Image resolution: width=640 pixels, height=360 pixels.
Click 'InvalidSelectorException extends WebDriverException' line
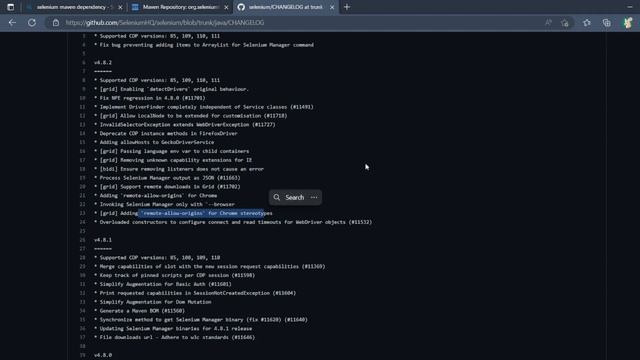coord(184,124)
